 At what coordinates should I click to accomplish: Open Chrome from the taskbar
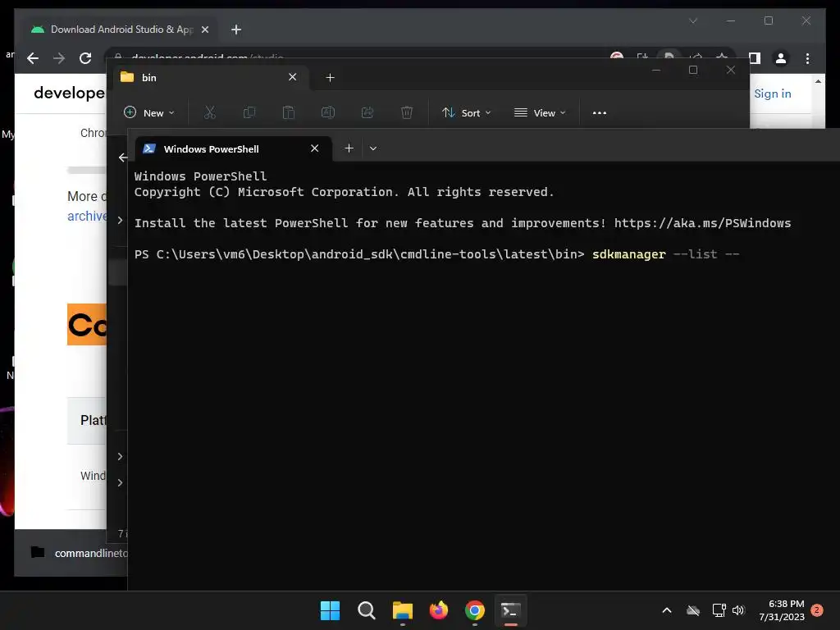pyautogui.click(x=475, y=610)
